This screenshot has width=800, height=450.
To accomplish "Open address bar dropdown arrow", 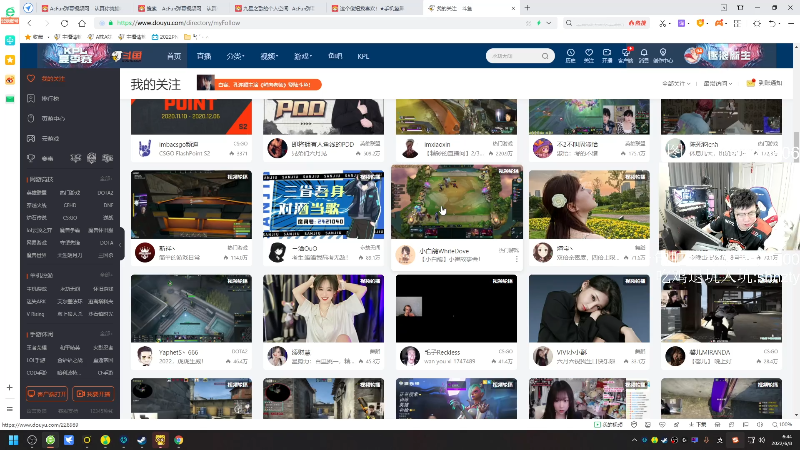I will point(549,23).
